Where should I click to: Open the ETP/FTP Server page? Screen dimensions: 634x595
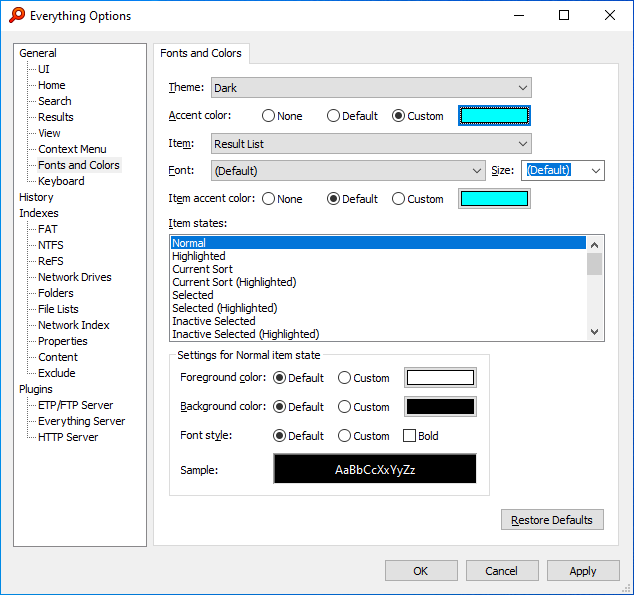(x=76, y=405)
